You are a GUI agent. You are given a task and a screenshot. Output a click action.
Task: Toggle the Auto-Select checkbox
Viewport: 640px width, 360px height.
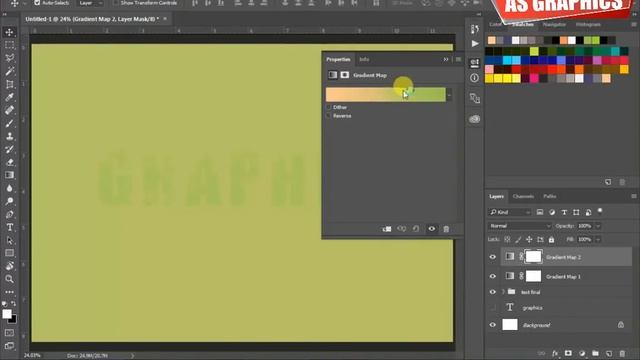pos(37,3)
